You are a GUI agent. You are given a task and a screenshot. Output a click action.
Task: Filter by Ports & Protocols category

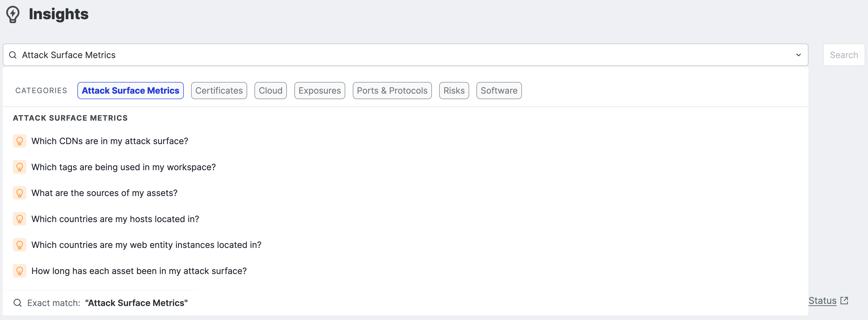[x=392, y=91]
